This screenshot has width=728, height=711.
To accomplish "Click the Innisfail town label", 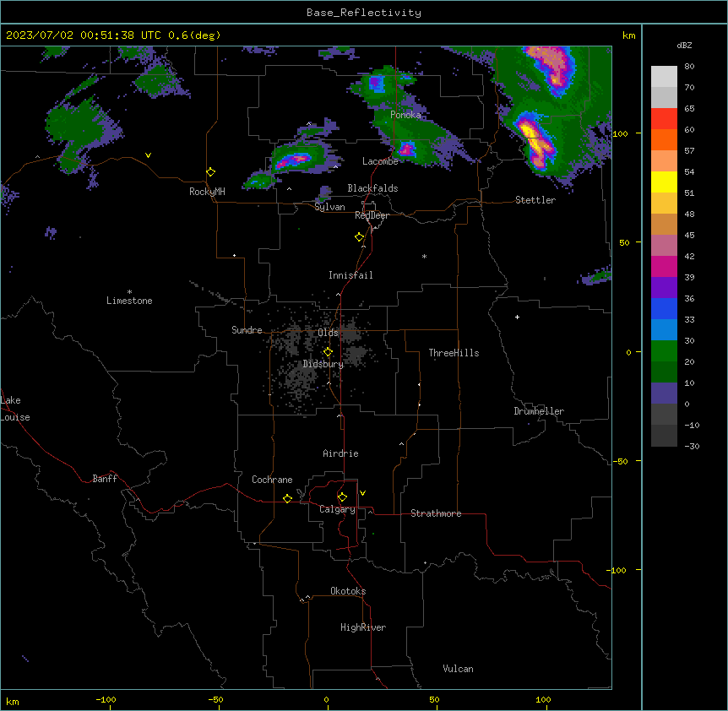I will point(350,275).
